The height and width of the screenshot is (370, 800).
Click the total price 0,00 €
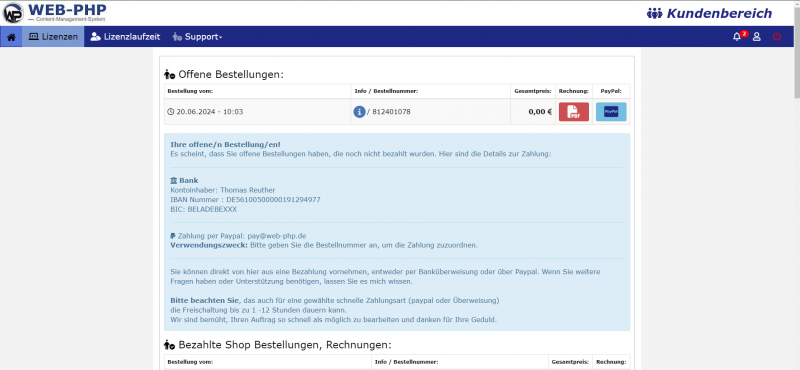coord(540,112)
